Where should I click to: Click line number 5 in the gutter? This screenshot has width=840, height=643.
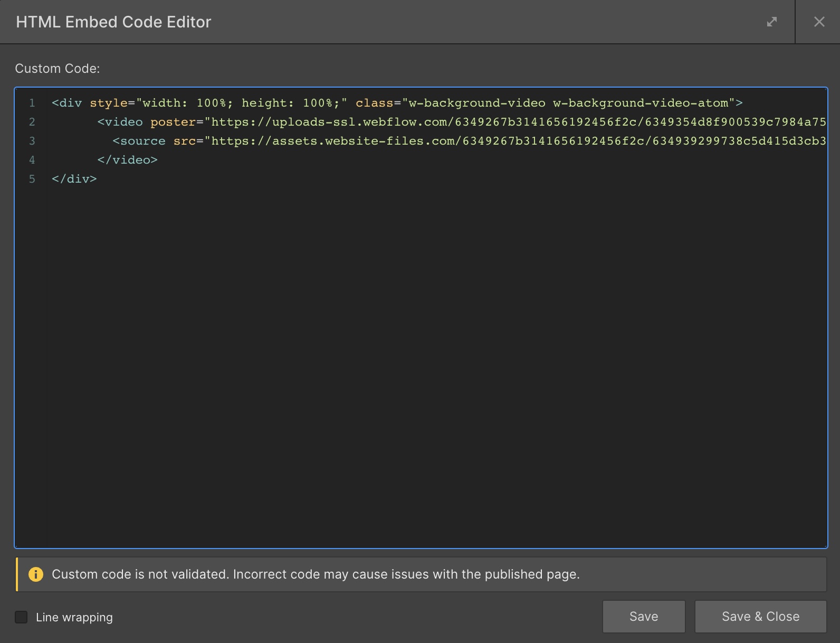tap(32, 179)
